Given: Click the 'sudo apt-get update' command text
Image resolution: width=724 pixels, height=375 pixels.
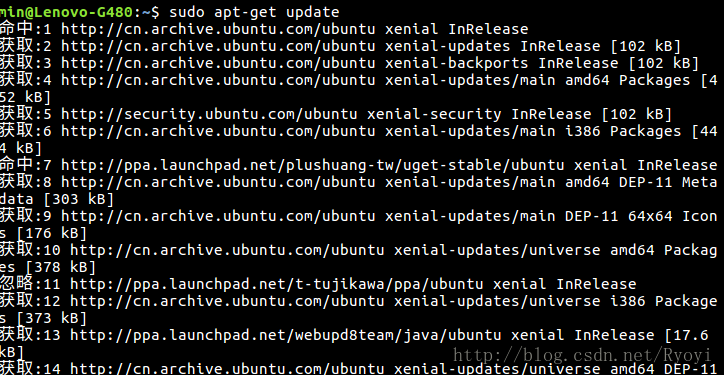Looking at the screenshot, I should [254, 12].
